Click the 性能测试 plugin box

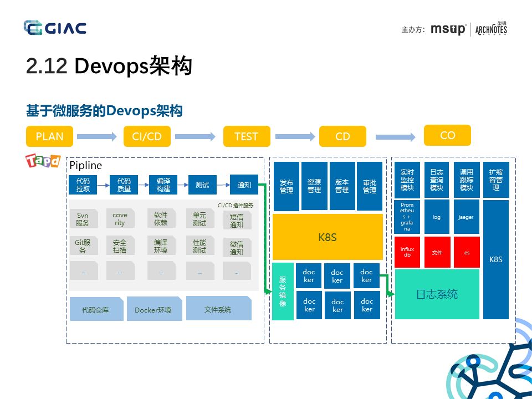(200, 245)
